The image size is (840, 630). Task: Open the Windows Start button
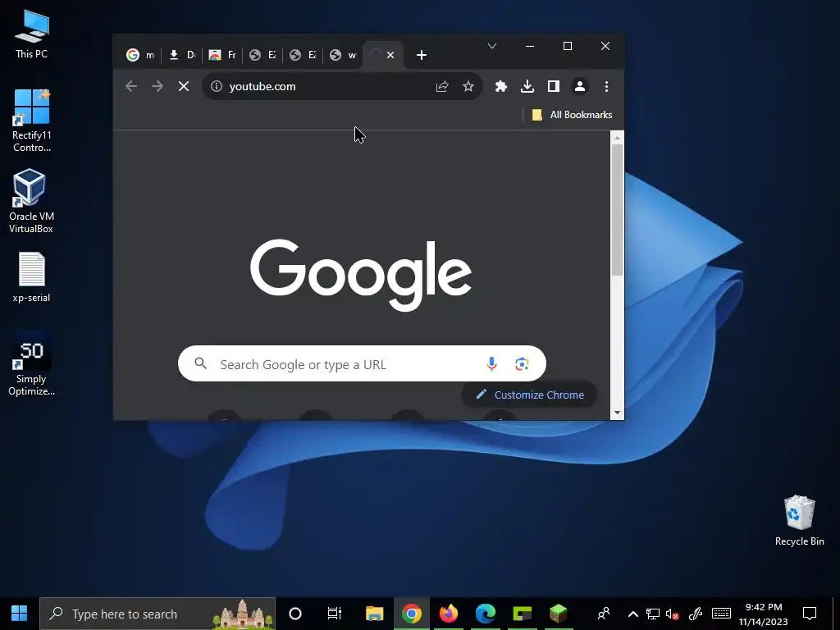pyautogui.click(x=20, y=614)
